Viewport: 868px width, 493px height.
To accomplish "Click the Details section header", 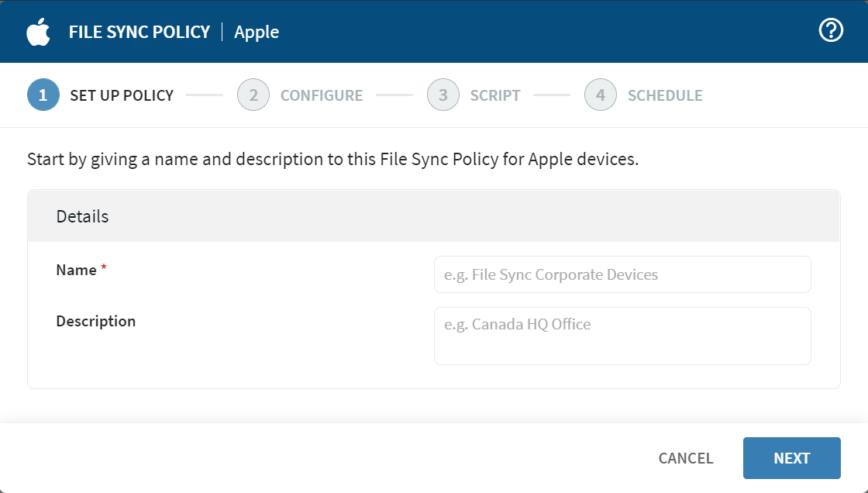I will click(82, 216).
